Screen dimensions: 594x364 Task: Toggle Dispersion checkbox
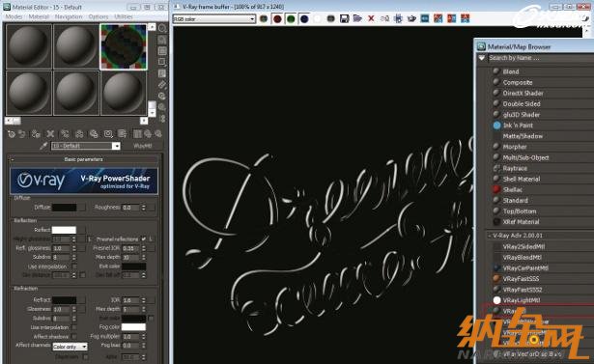(x=86, y=357)
